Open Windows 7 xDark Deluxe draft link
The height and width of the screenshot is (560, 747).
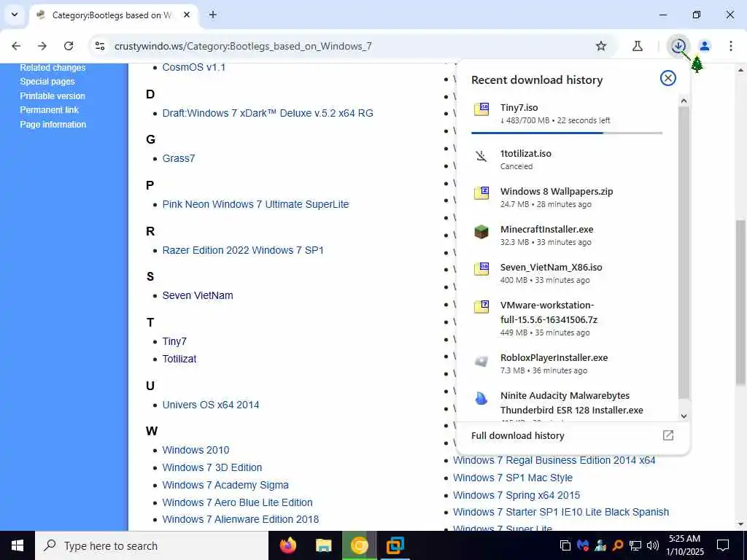tap(268, 113)
